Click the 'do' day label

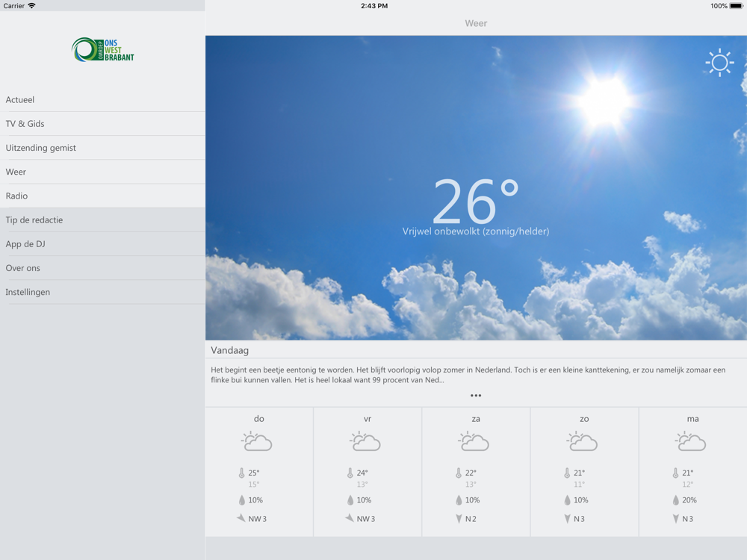pyautogui.click(x=258, y=419)
